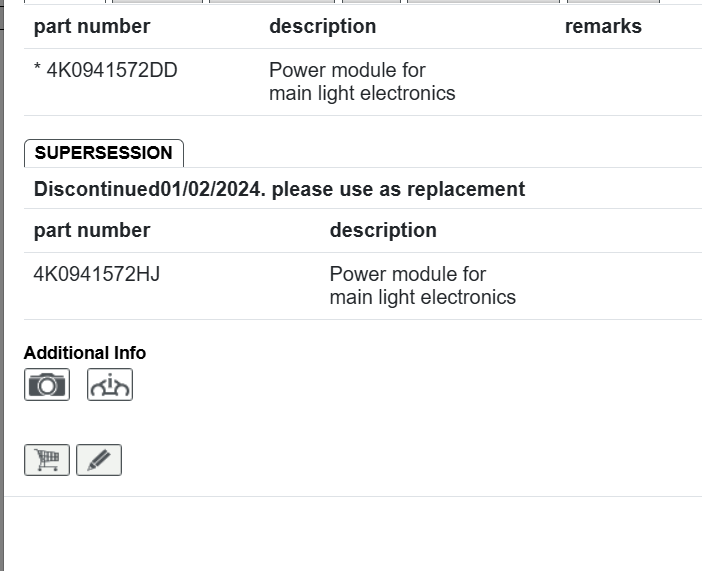The image size is (702, 571).
Task: Click replacement part number 4K0941572HJ
Action: (x=97, y=274)
